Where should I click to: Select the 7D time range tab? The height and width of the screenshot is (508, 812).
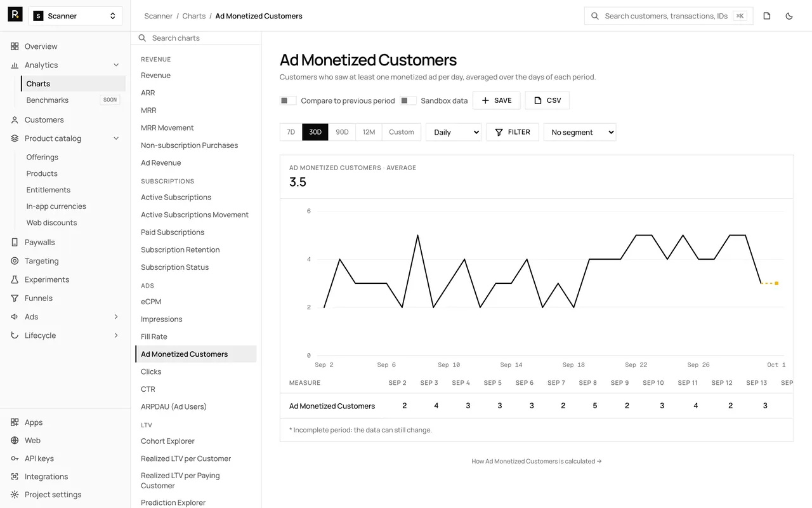pos(291,132)
